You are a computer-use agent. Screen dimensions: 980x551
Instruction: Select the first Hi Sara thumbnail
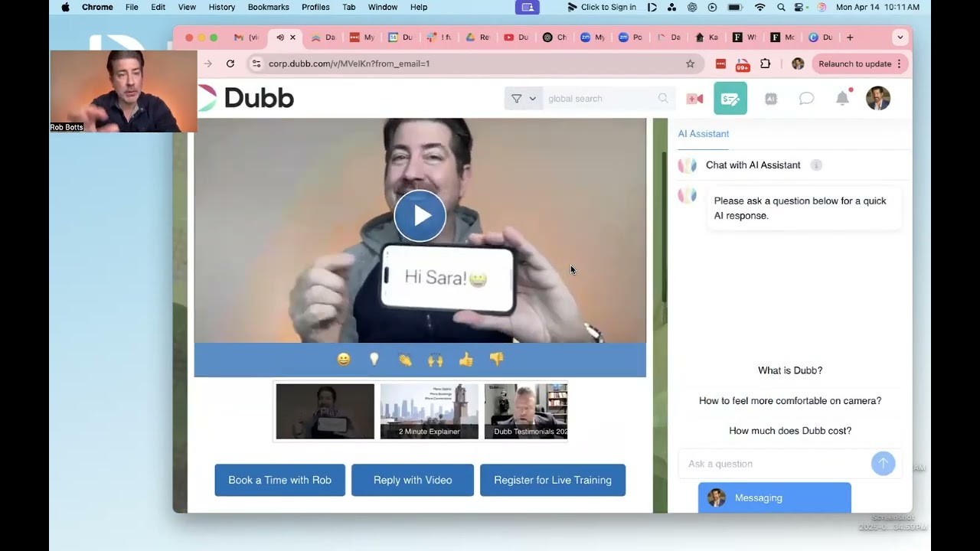[325, 412]
